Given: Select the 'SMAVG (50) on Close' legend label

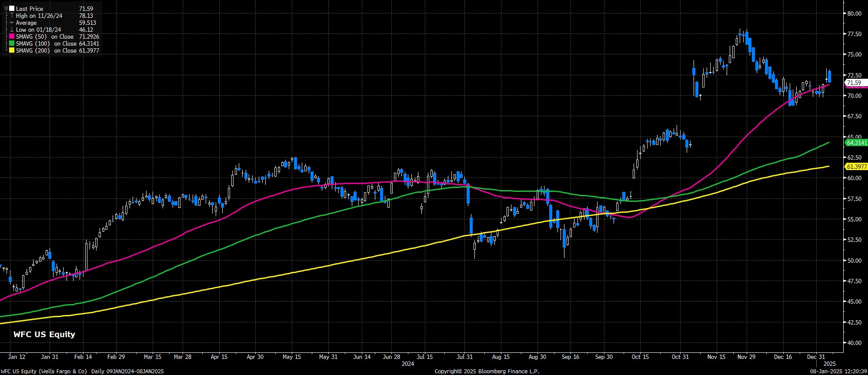Looking at the screenshot, I should 45,37.
